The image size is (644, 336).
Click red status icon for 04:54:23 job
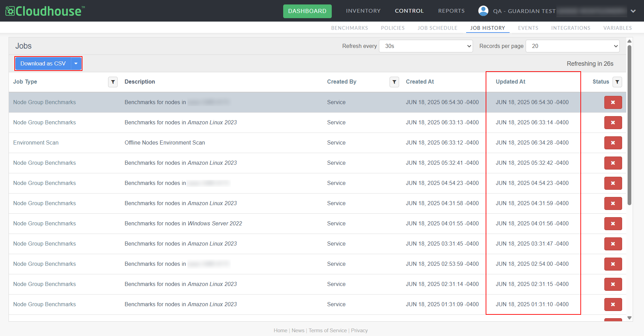pyautogui.click(x=613, y=183)
